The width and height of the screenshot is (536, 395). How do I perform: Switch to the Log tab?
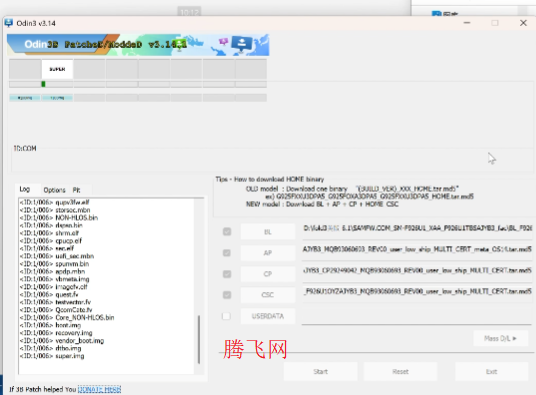25,189
